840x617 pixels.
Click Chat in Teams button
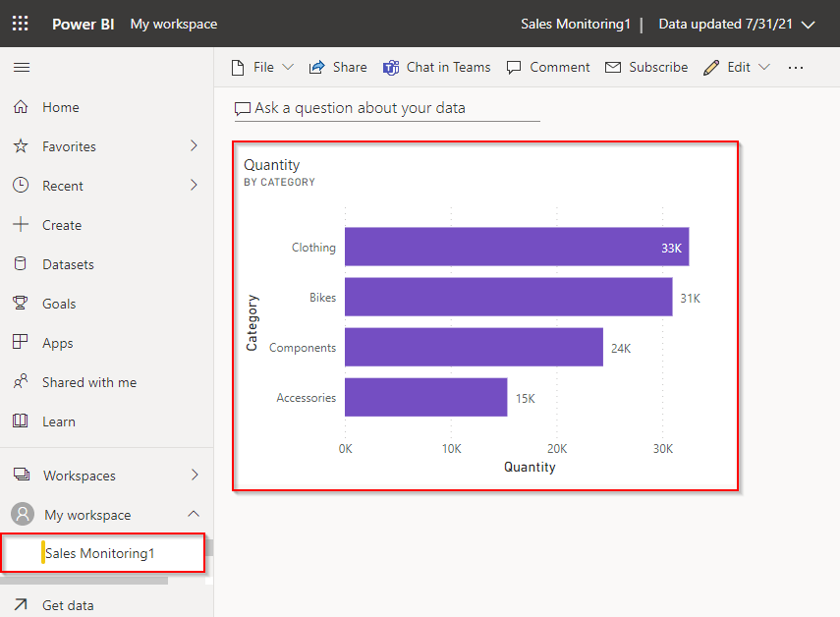(x=436, y=67)
